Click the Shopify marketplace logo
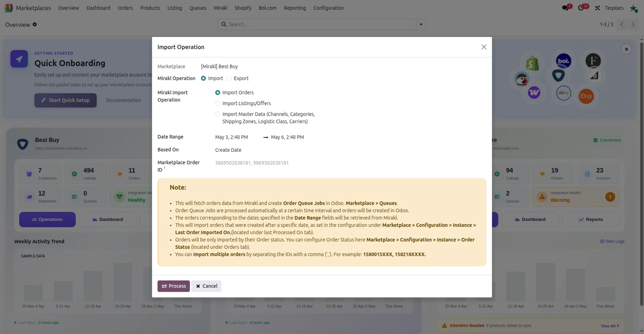This screenshot has height=334, width=644. pyautogui.click(x=532, y=63)
